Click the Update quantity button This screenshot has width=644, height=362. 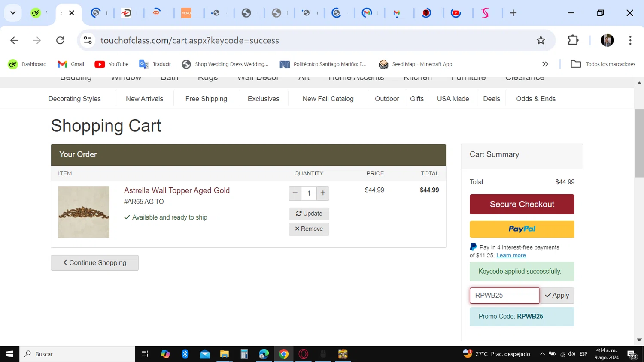point(309,214)
